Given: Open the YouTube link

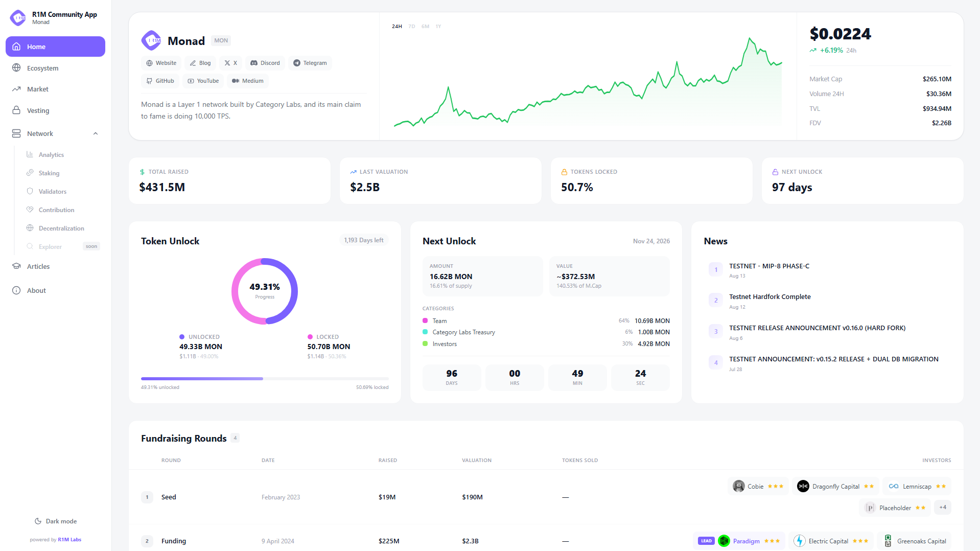Looking at the screenshot, I should click(x=203, y=81).
